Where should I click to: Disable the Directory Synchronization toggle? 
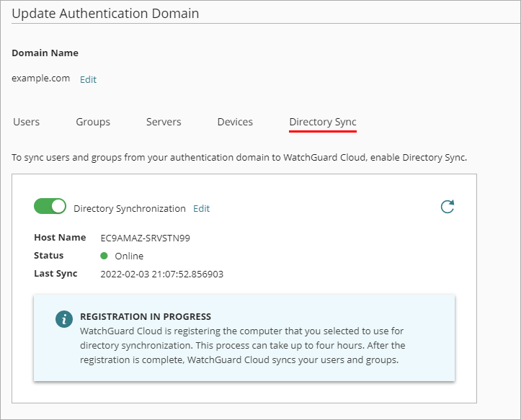pyautogui.click(x=50, y=207)
